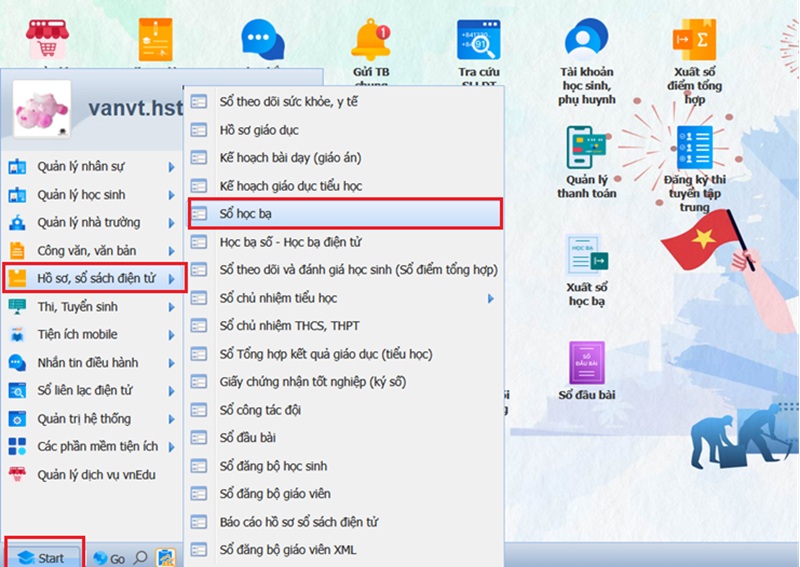Screen dimensions: 800x567
Task: Open the Sổ đầu bài desktop icon
Action: (587, 363)
